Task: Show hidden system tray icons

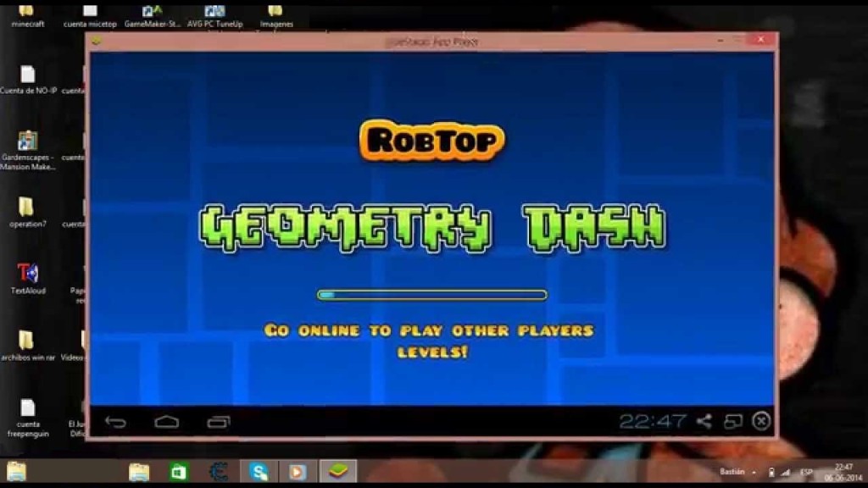Action: pos(754,473)
